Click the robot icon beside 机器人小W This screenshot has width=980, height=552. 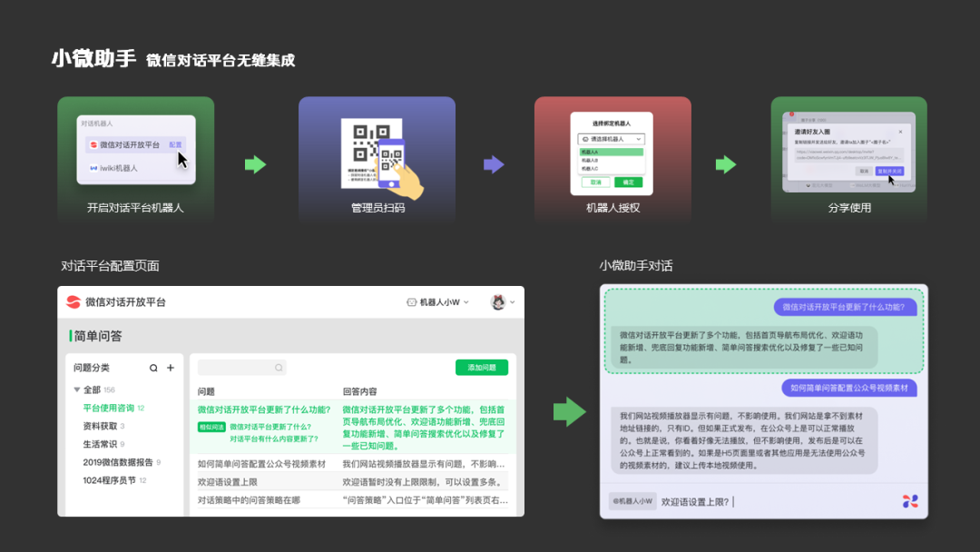coord(411,302)
